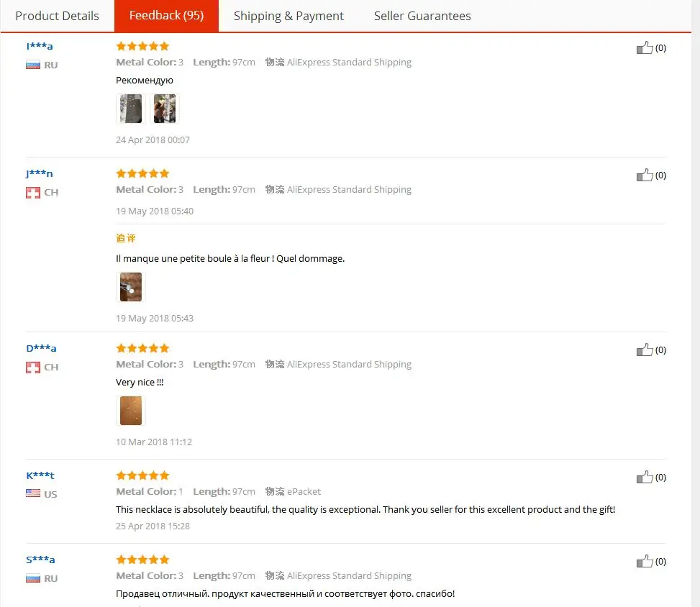Mark D***a's review as helpful
The width and height of the screenshot is (700, 607).
click(x=645, y=350)
